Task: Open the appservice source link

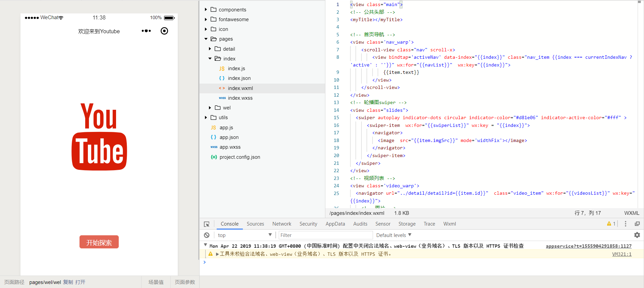Action: coord(589,246)
